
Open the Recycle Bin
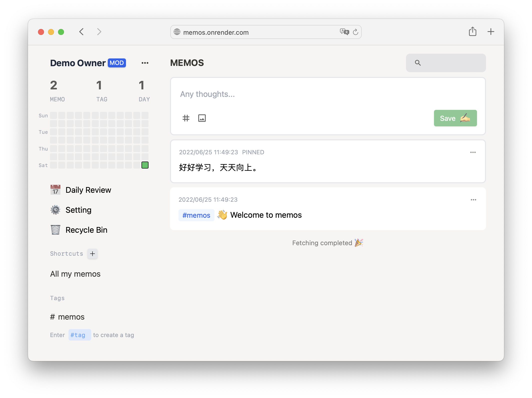86,230
